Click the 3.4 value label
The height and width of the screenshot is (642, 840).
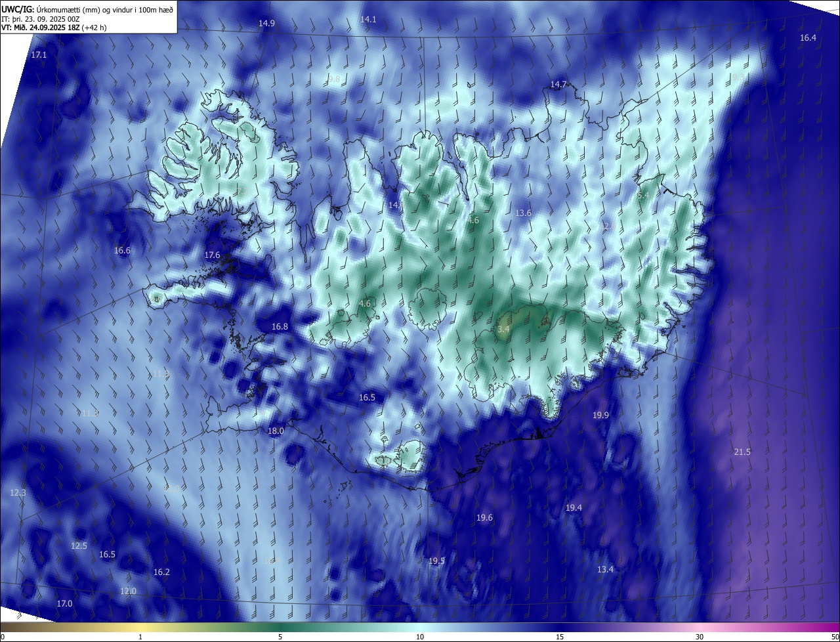click(x=503, y=329)
